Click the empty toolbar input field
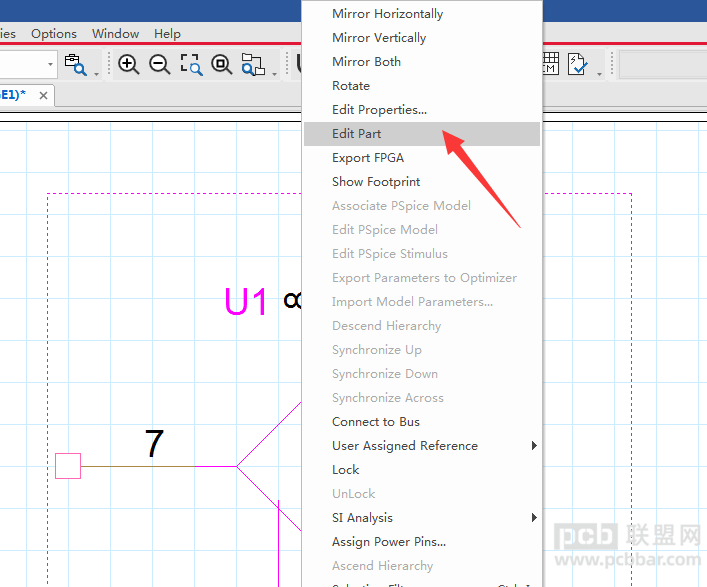 point(663,64)
